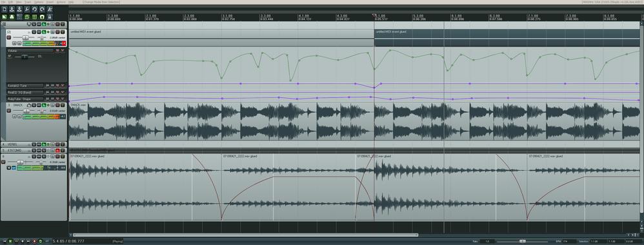
Task: Toggle the item grouping toolbar icon
Action: click(x=12, y=17)
